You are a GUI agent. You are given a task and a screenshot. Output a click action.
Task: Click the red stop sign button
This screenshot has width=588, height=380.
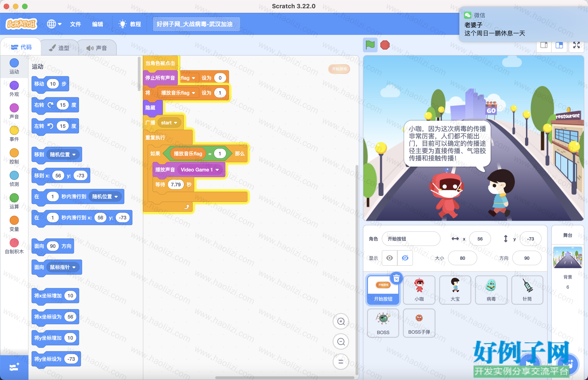click(x=385, y=45)
